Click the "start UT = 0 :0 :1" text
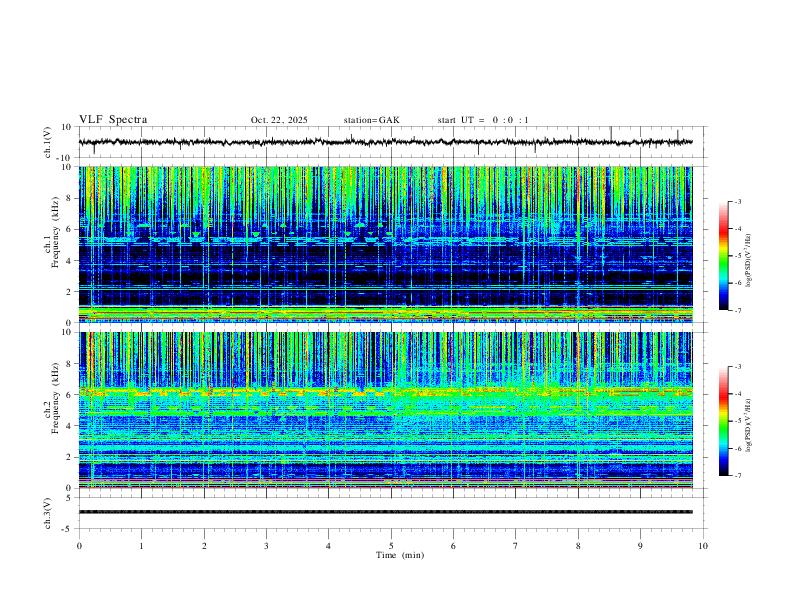 click(483, 120)
